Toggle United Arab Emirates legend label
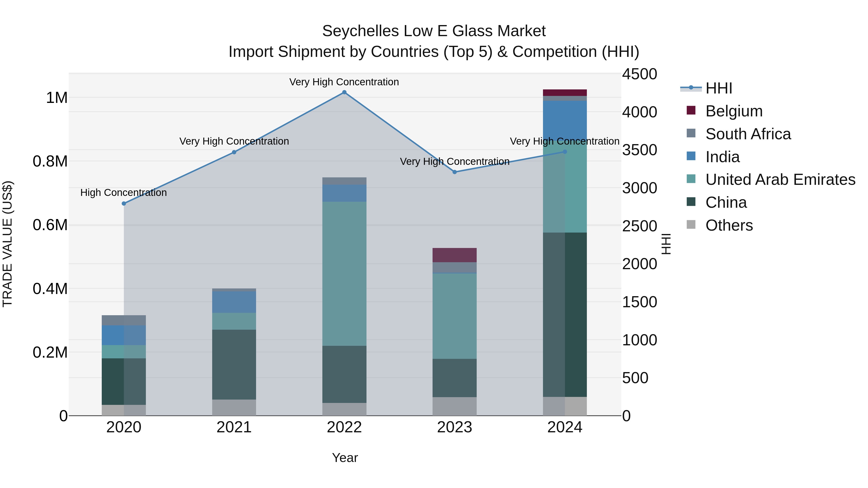The image size is (868, 488). point(780,180)
